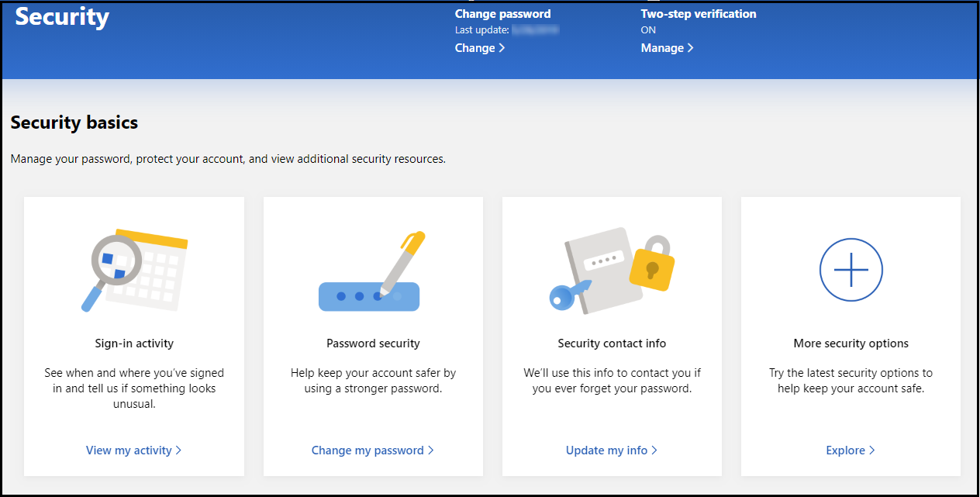Open the Update my info link
This screenshot has height=497, width=980.
tap(612, 450)
